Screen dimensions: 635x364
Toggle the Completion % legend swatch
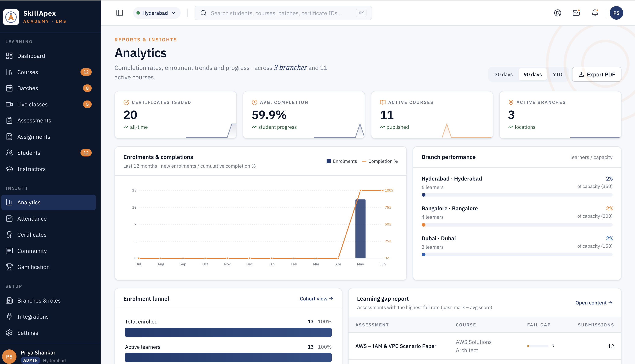tap(364, 161)
